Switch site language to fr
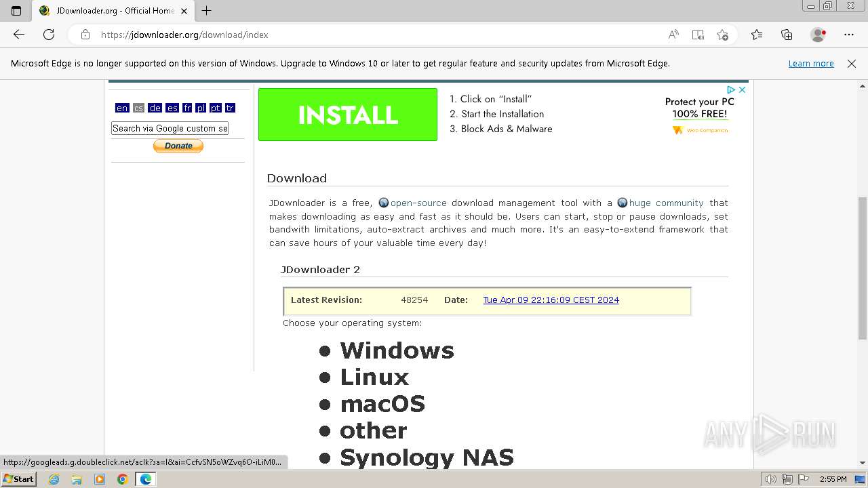868x488 pixels. tap(187, 108)
